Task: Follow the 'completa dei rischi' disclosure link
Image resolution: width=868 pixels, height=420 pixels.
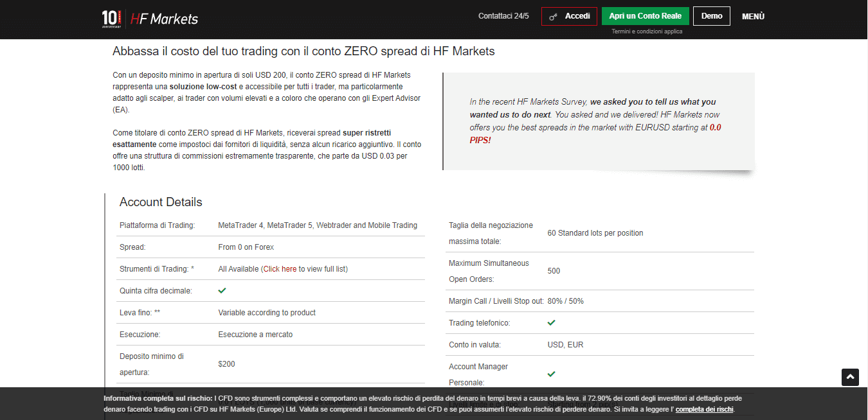Action: point(704,408)
